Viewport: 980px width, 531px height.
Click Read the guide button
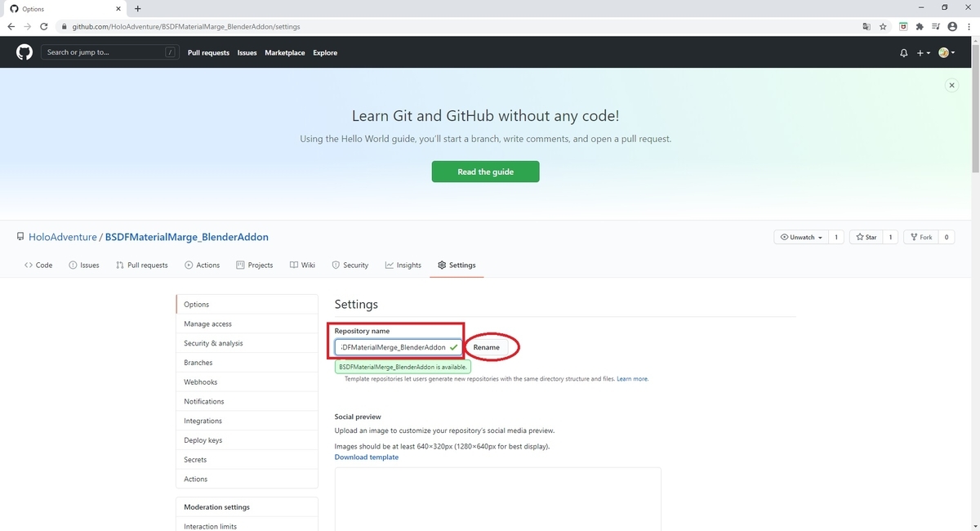point(485,172)
